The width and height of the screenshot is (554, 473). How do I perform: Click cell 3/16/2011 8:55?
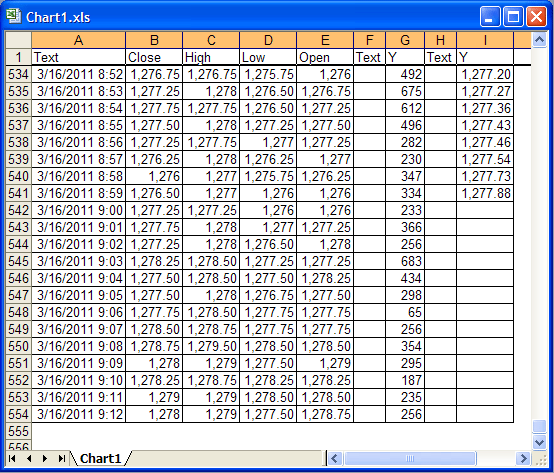point(78,125)
